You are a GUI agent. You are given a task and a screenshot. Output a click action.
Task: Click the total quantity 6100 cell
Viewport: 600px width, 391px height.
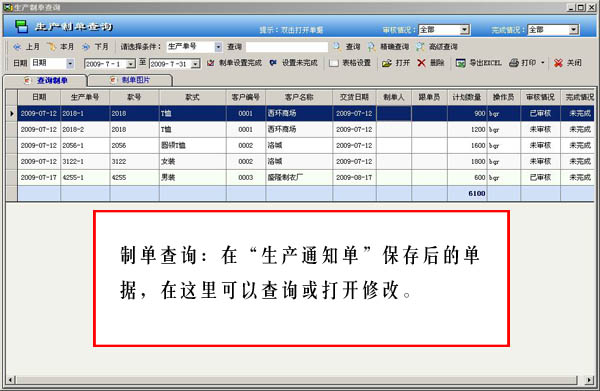pyautogui.click(x=467, y=194)
